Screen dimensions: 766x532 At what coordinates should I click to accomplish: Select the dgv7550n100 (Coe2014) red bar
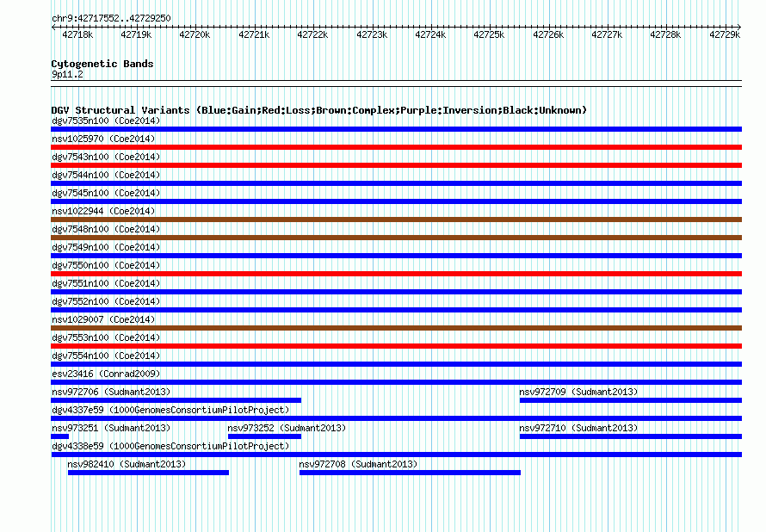[x=396, y=274]
